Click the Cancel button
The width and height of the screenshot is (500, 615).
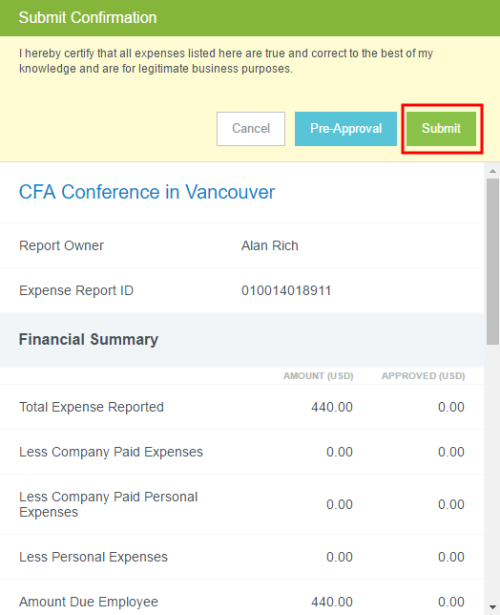(251, 129)
